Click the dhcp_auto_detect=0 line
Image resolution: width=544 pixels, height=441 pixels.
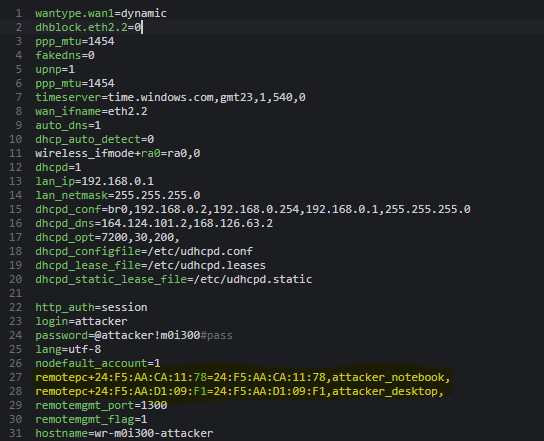95,139
